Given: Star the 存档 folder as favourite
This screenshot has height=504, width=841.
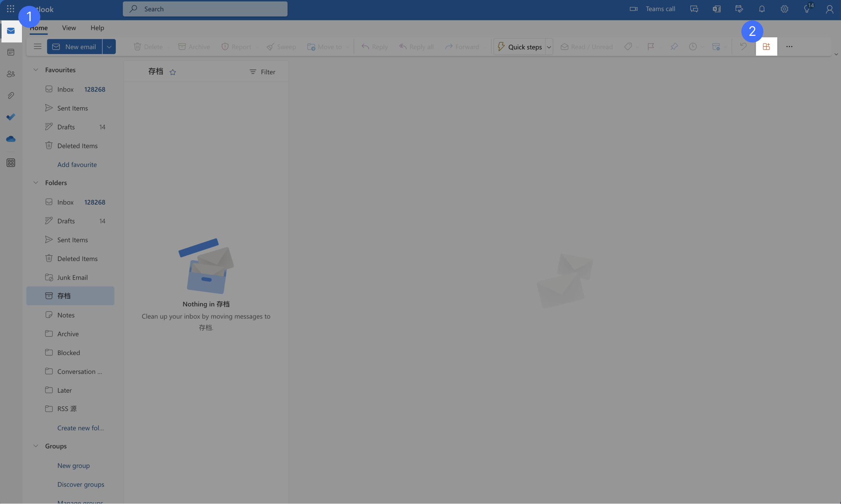Looking at the screenshot, I should pyautogui.click(x=173, y=72).
